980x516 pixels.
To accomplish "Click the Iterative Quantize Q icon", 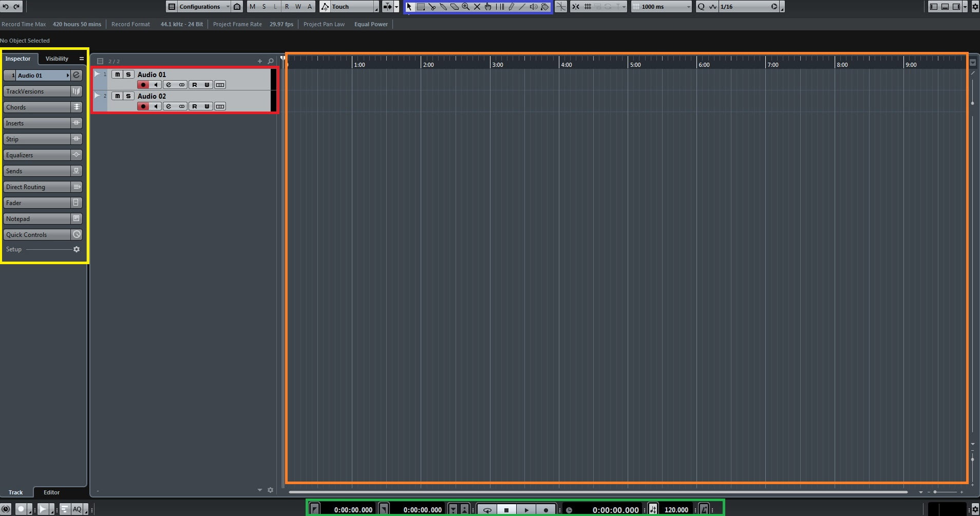I will [x=701, y=7].
